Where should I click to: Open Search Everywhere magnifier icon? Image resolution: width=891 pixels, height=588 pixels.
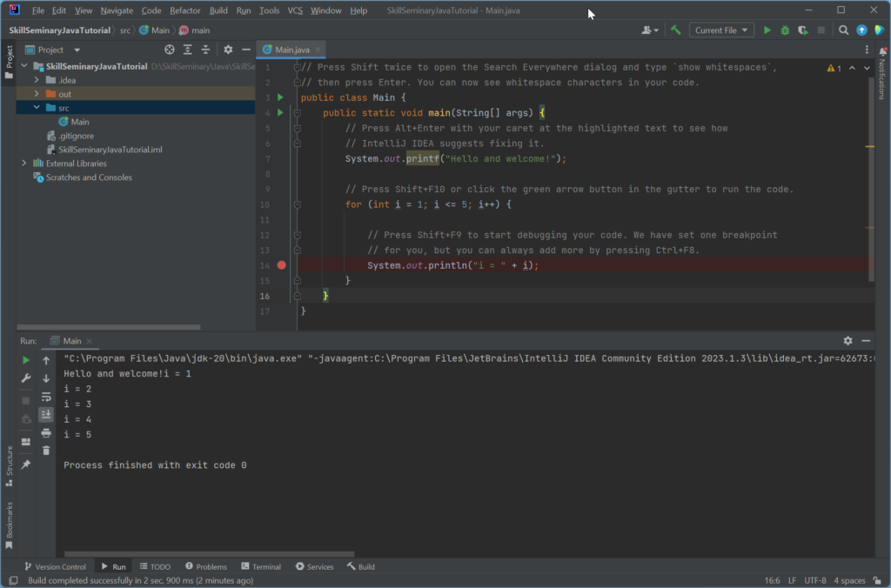pyautogui.click(x=843, y=30)
